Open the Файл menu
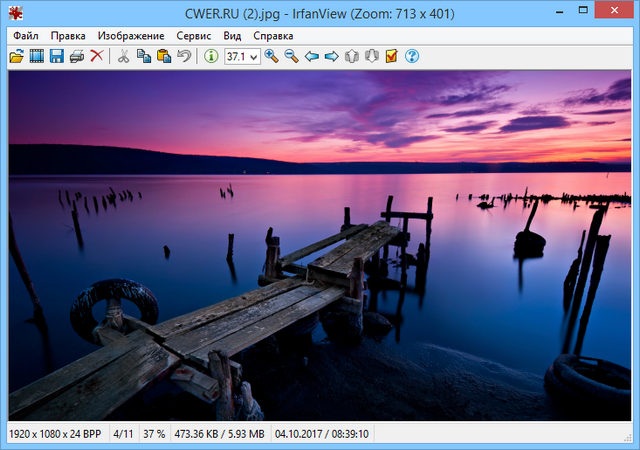Viewport: 640px width, 450px height. pos(26,35)
